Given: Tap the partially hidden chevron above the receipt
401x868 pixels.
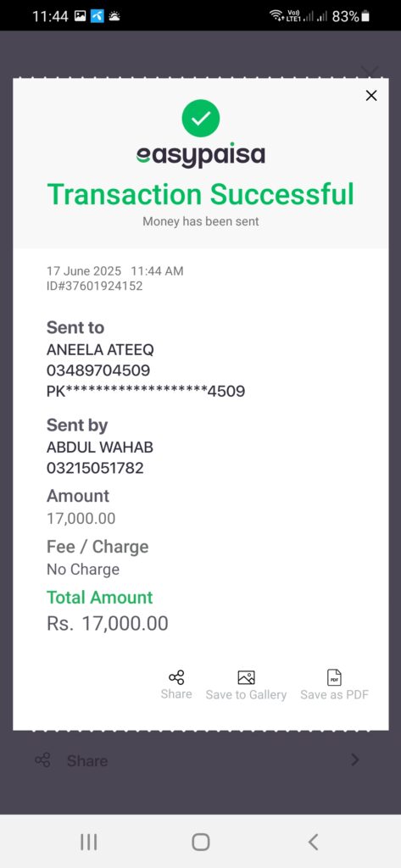Looking at the screenshot, I should (370, 71).
